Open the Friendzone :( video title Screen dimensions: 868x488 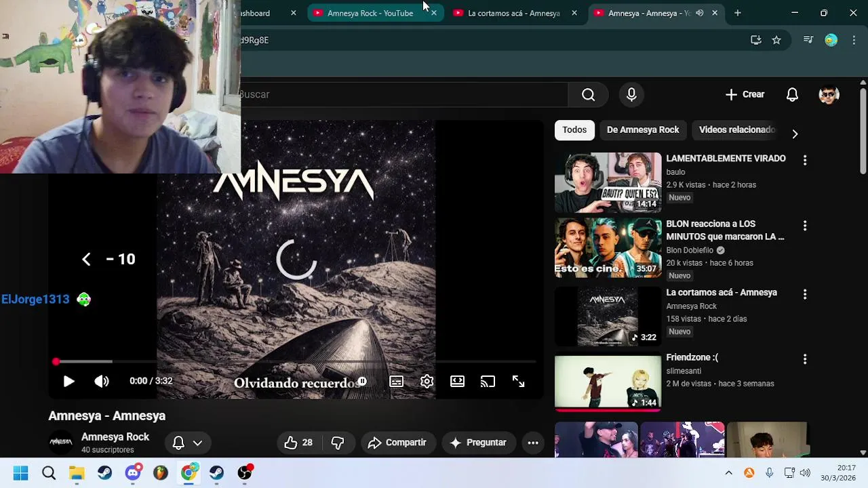[692, 358]
